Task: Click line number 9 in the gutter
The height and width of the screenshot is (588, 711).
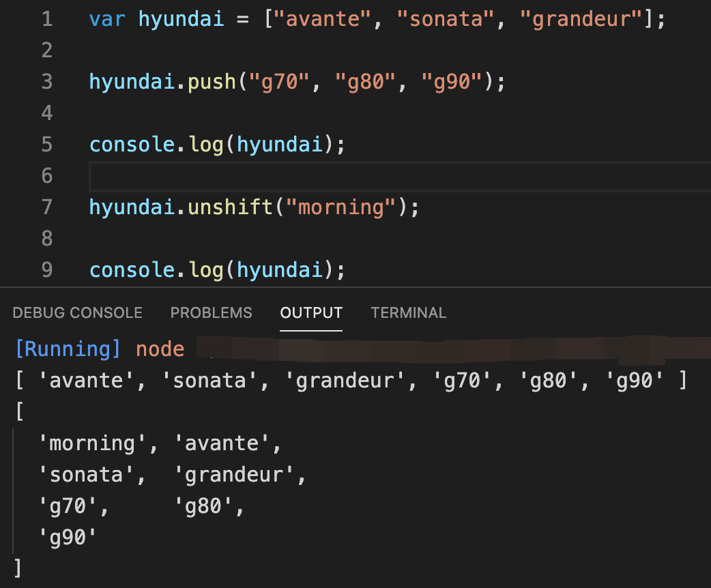Action: (47, 269)
